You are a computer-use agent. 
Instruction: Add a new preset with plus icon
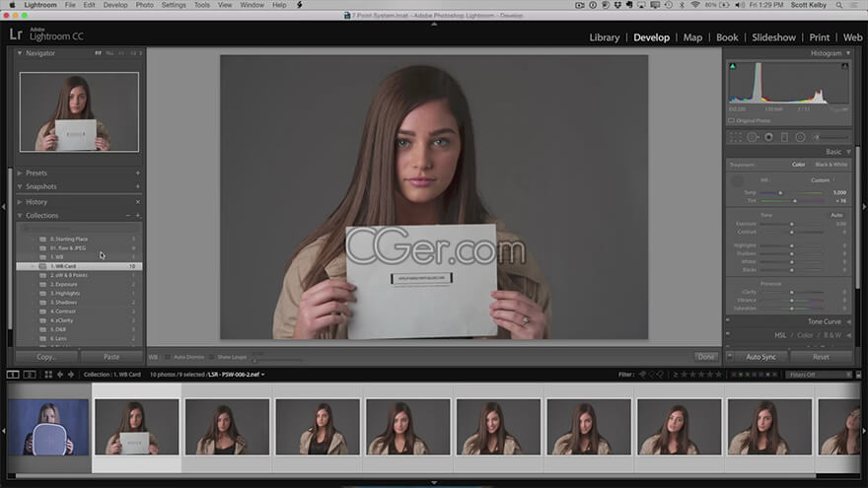click(138, 174)
